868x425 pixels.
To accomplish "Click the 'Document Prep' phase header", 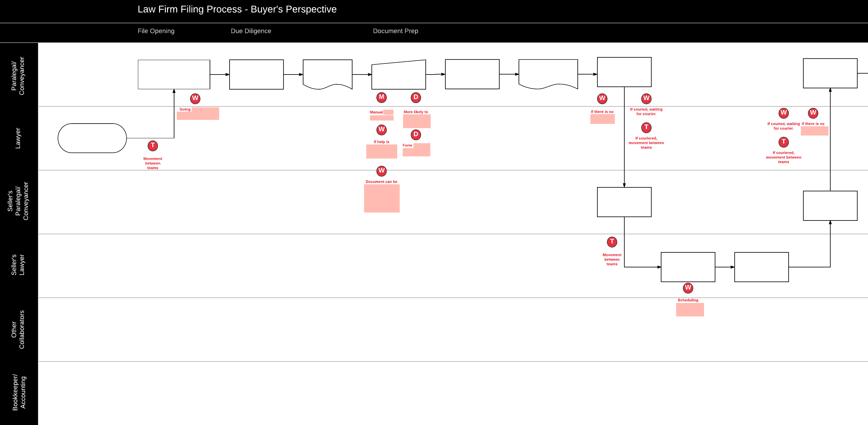I will (396, 31).
